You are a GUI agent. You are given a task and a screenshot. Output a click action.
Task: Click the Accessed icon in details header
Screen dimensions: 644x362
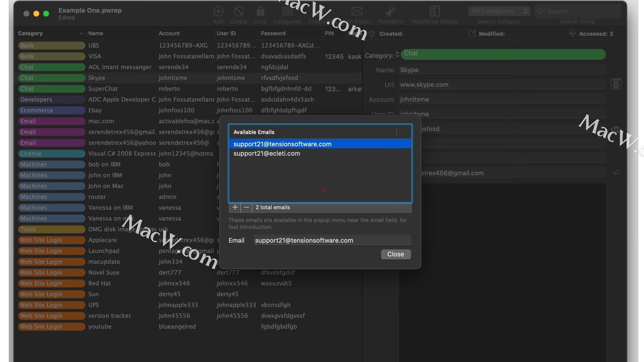(x=572, y=34)
